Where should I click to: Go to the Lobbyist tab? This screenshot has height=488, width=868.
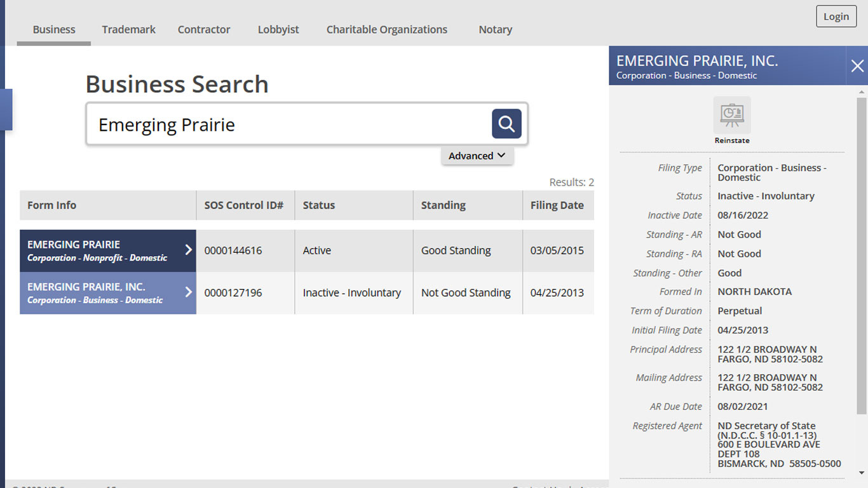[278, 29]
